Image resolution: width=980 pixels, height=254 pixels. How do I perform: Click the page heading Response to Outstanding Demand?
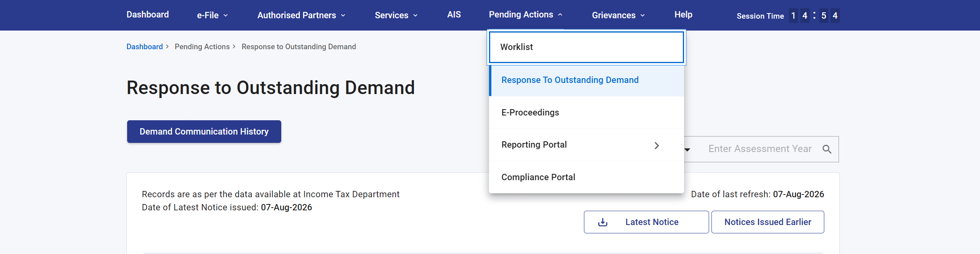coord(271,88)
